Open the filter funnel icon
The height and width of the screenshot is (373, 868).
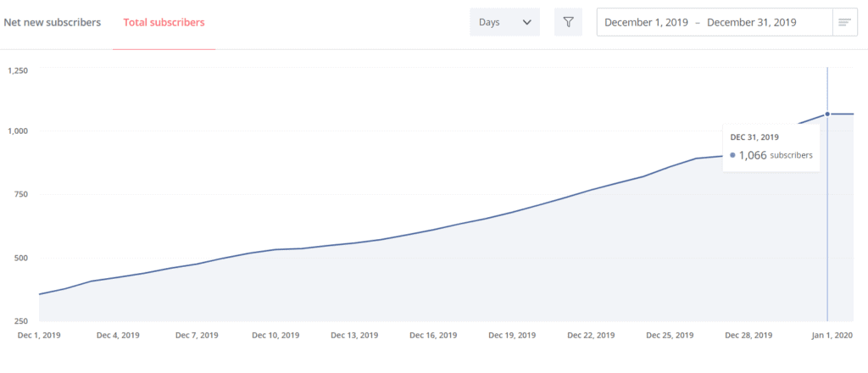click(568, 22)
